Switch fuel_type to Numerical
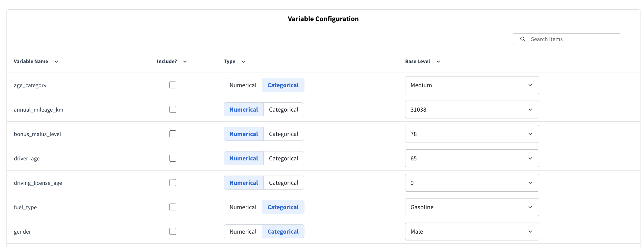This screenshot has height=247, width=644. coord(243,207)
